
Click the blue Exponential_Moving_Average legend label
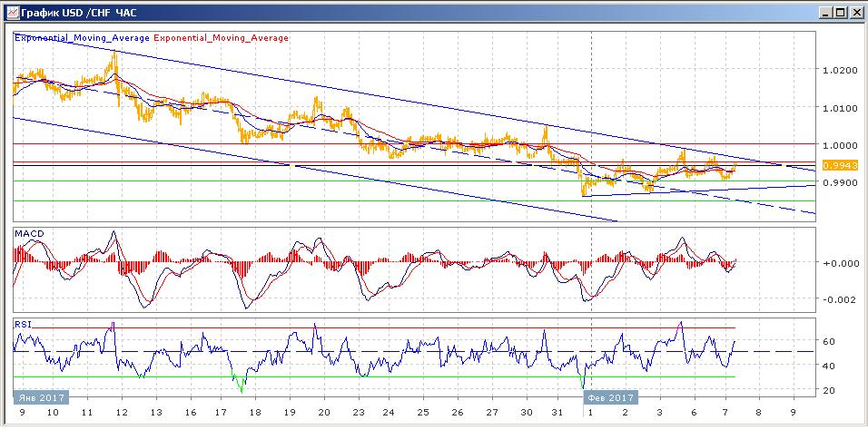[83, 38]
